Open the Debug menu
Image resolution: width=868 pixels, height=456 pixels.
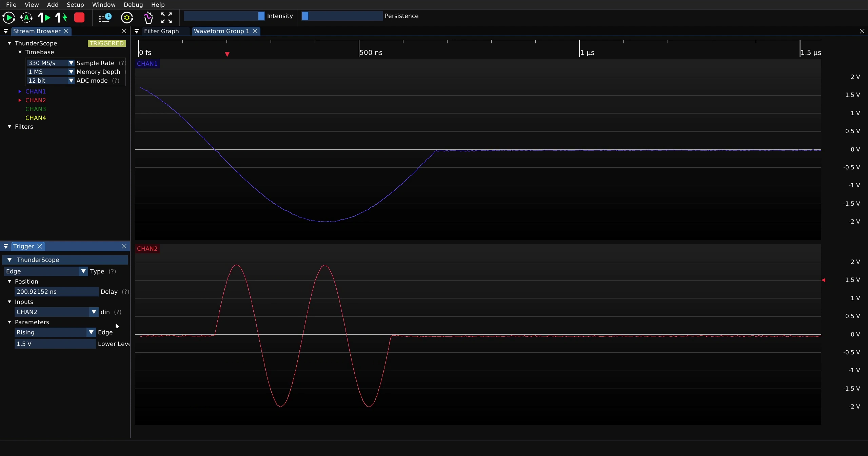[133, 5]
